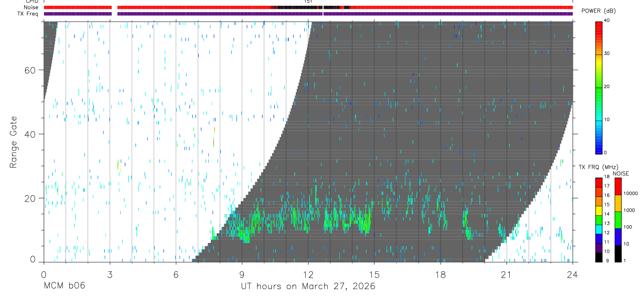The image size is (644, 297).
Task: Pick the green 100–1000 swatch in NOISE legend
Action: point(618,220)
